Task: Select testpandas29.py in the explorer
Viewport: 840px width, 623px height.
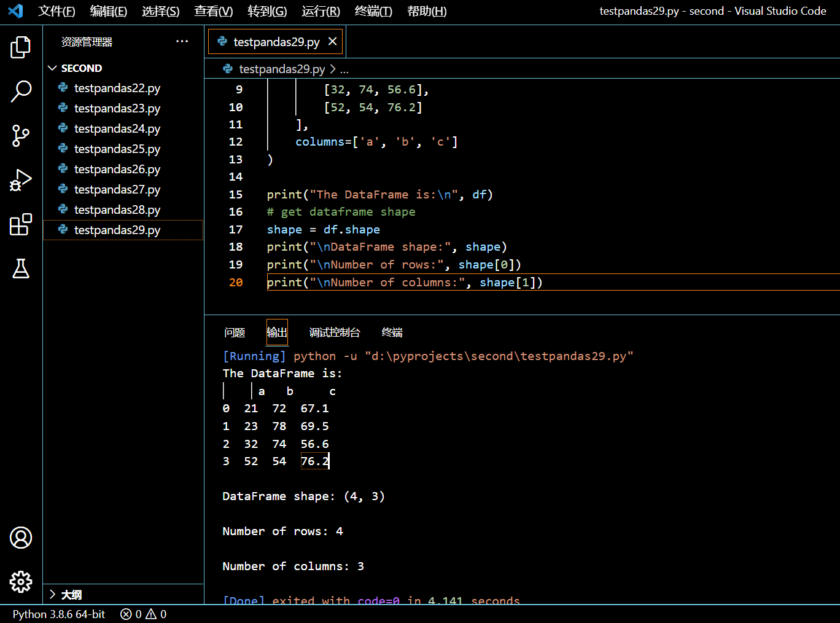Action: [x=123, y=230]
